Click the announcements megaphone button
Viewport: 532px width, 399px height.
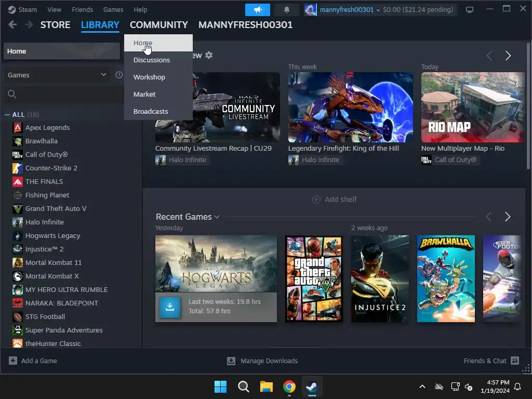[x=258, y=9]
